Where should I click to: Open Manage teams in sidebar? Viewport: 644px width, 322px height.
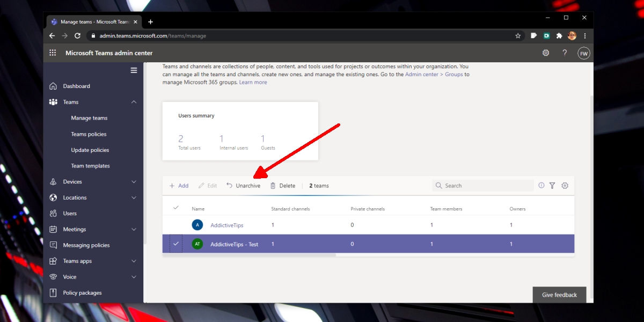pos(89,118)
